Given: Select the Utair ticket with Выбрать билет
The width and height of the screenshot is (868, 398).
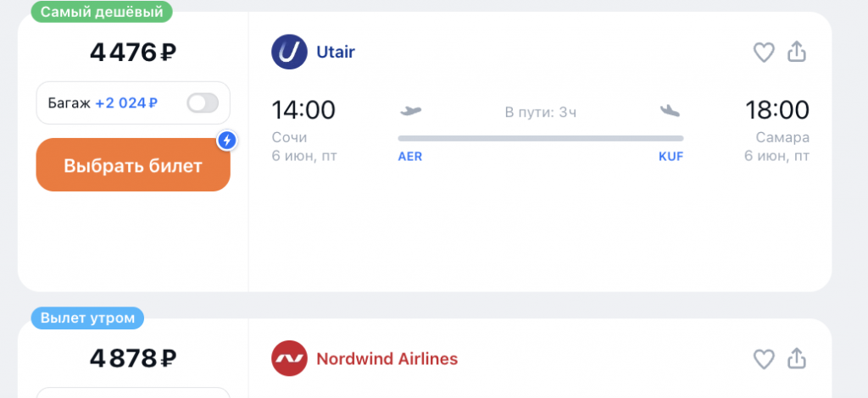Looking at the screenshot, I should [x=133, y=165].
